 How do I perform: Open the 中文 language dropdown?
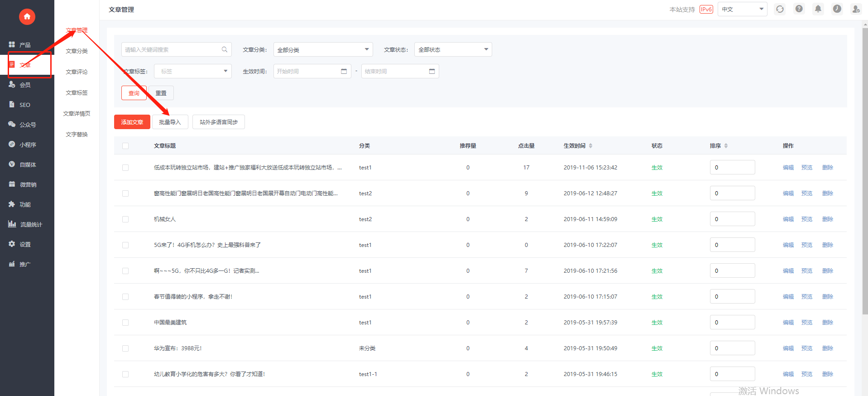(x=742, y=9)
